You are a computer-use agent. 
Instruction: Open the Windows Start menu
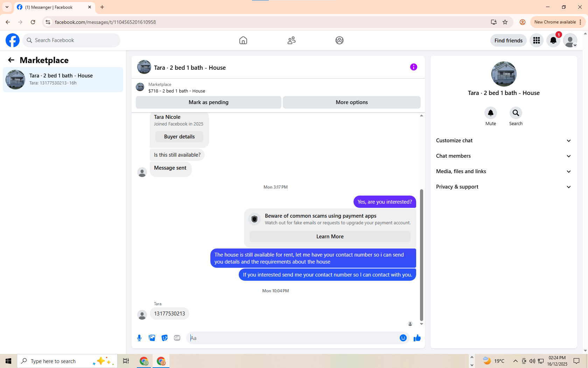tap(8, 361)
